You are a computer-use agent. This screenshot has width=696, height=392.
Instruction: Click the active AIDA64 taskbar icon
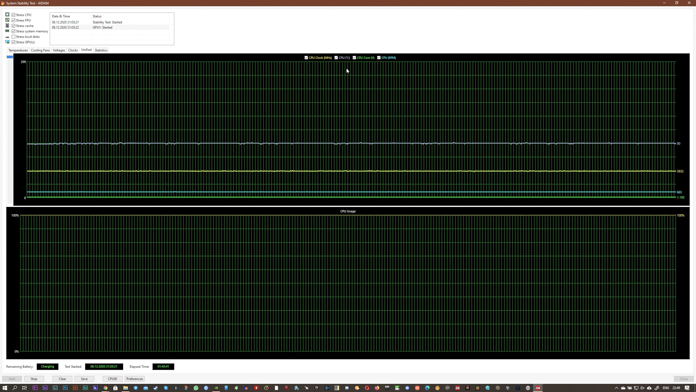point(538,388)
